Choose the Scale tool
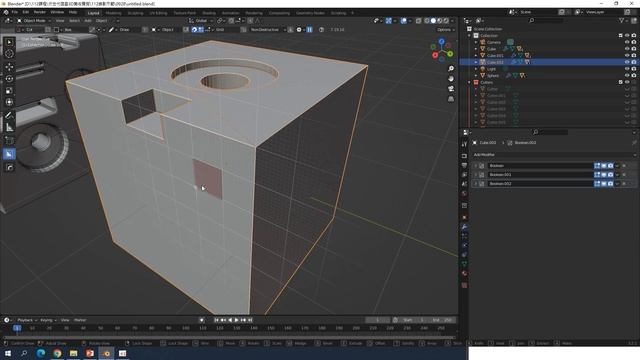The height and width of the screenshot is (360, 640). click(x=9, y=90)
